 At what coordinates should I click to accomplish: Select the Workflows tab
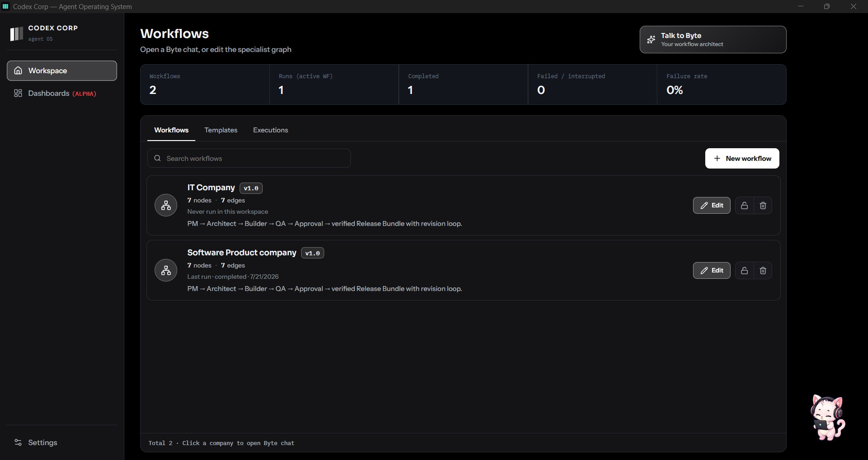click(171, 130)
